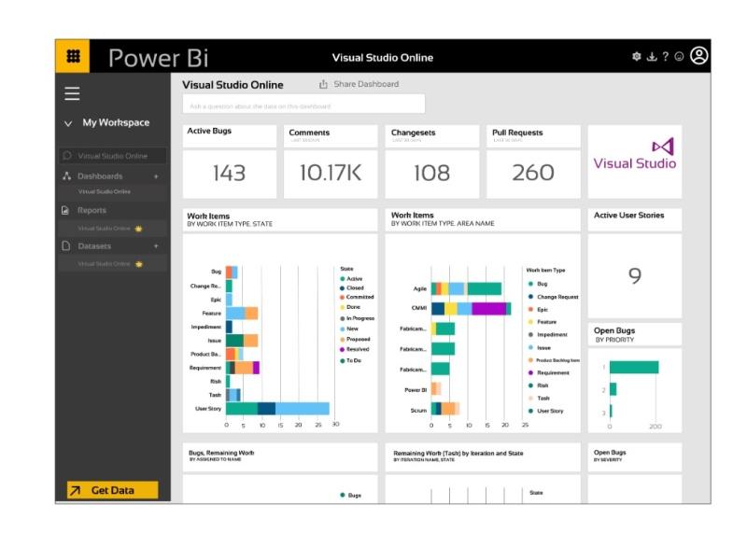Image resolution: width=747 pixels, height=560 pixels.
Task: Click Share Dashboard
Action: pos(360,84)
